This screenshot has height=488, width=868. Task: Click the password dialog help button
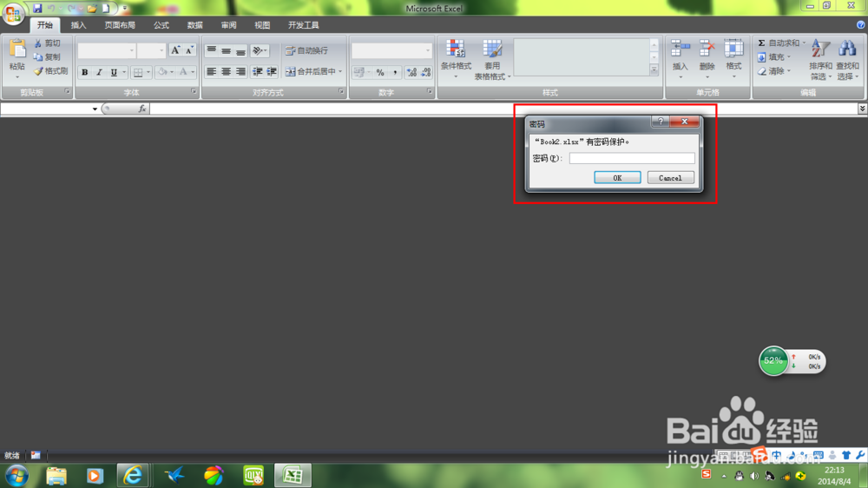click(x=660, y=122)
